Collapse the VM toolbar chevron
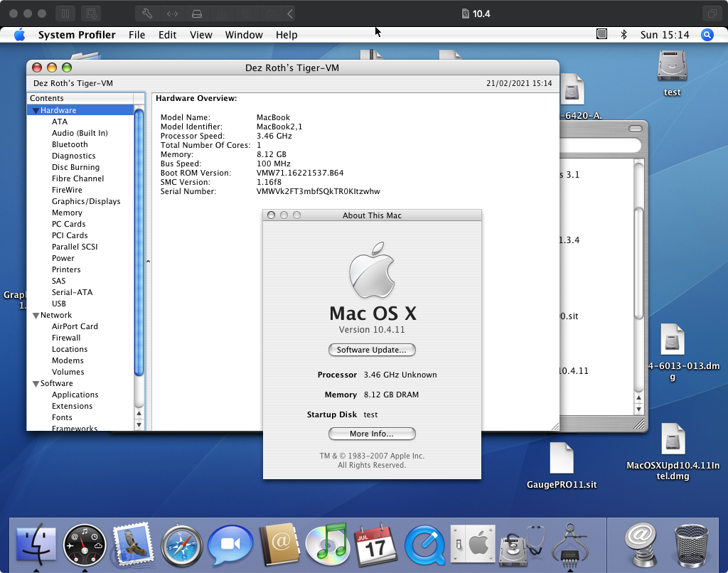 pos(290,14)
